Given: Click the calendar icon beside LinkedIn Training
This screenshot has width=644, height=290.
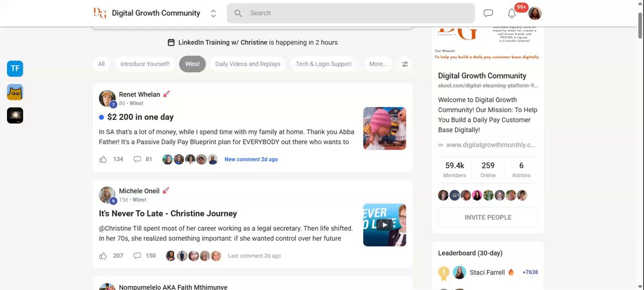Looking at the screenshot, I should point(171,42).
